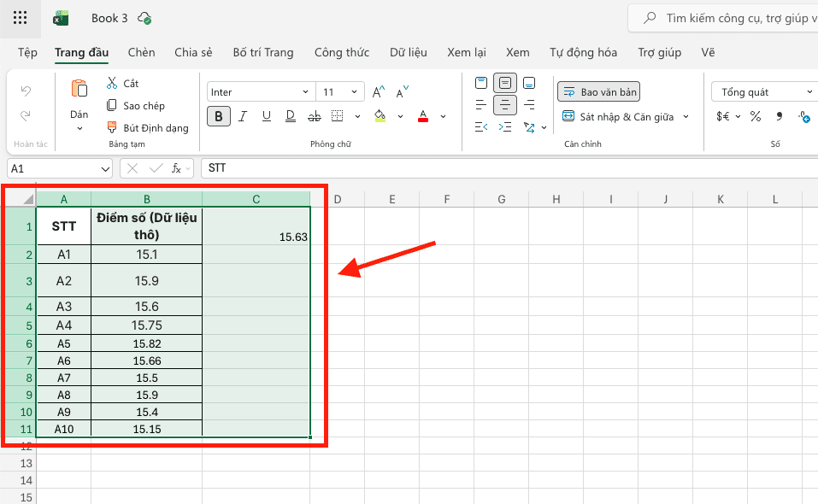Screen dimensions: 818x504
Task: Click the Cắt scissors button
Action: 122,84
